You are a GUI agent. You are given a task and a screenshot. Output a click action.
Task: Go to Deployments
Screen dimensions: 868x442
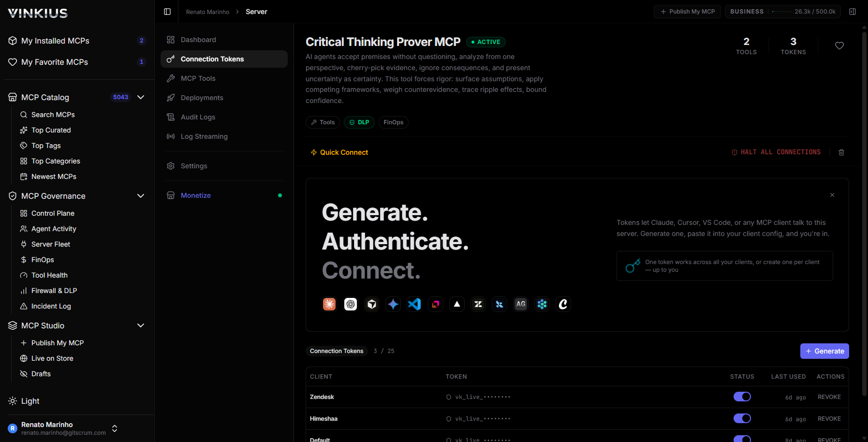pyautogui.click(x=224, y=98)
